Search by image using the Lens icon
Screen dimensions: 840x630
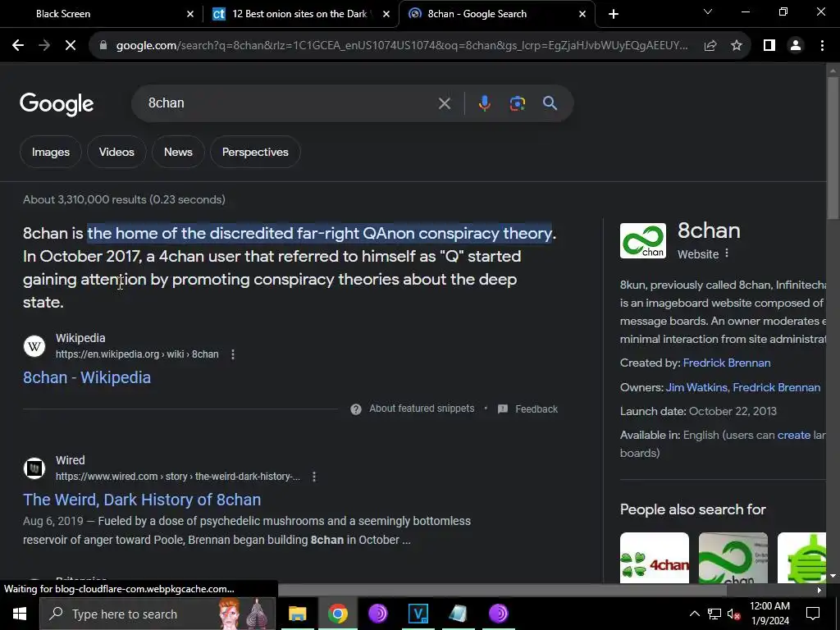click(x=517, y=103)
